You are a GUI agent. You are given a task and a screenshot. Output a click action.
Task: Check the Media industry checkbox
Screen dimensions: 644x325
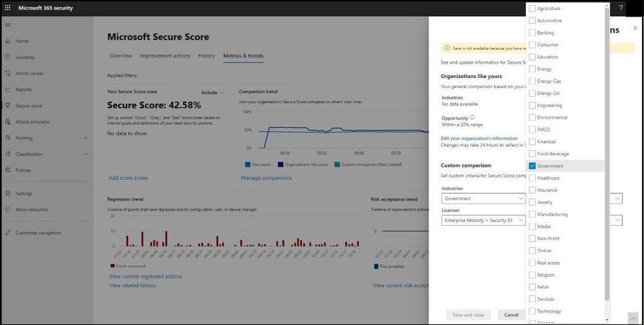pos(532,226)
